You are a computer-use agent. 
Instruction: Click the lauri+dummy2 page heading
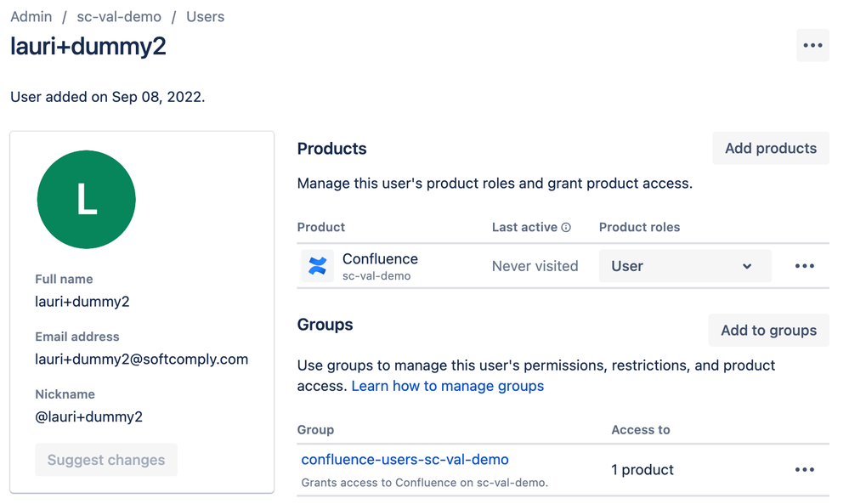click(x=88, y=47)
